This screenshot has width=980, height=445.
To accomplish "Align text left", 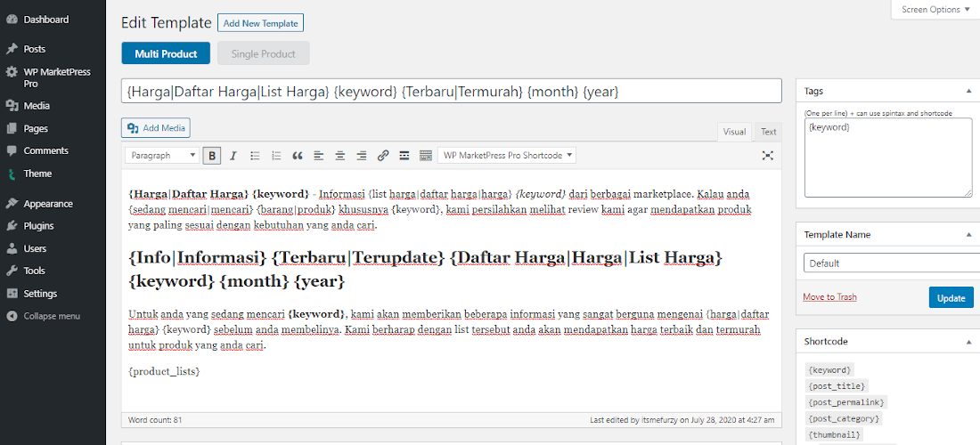I will point(319,156).
